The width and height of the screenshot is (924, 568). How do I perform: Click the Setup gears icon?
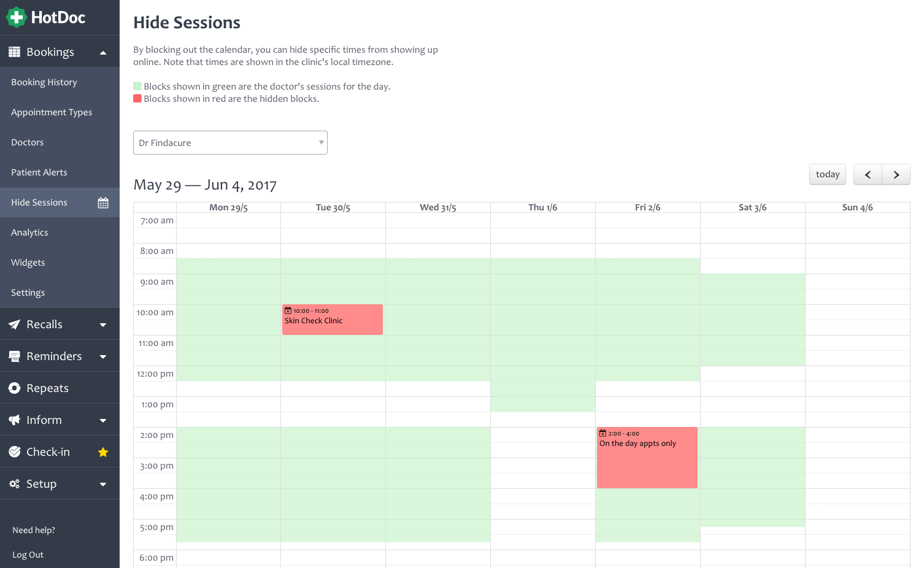pyautogui.click(x=14, y=484)
